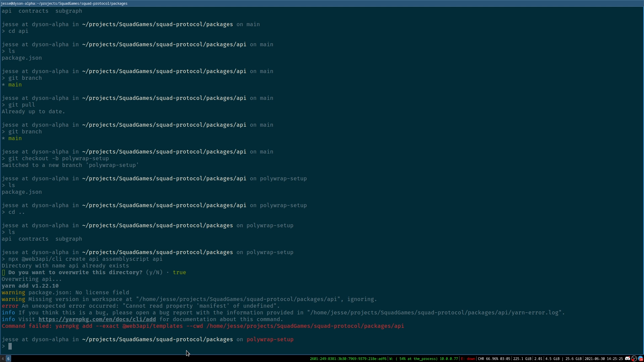This screenshot has height=362, width=644.
Task: Click the Steam red notification badge
Action: click(x=642, y=359)
